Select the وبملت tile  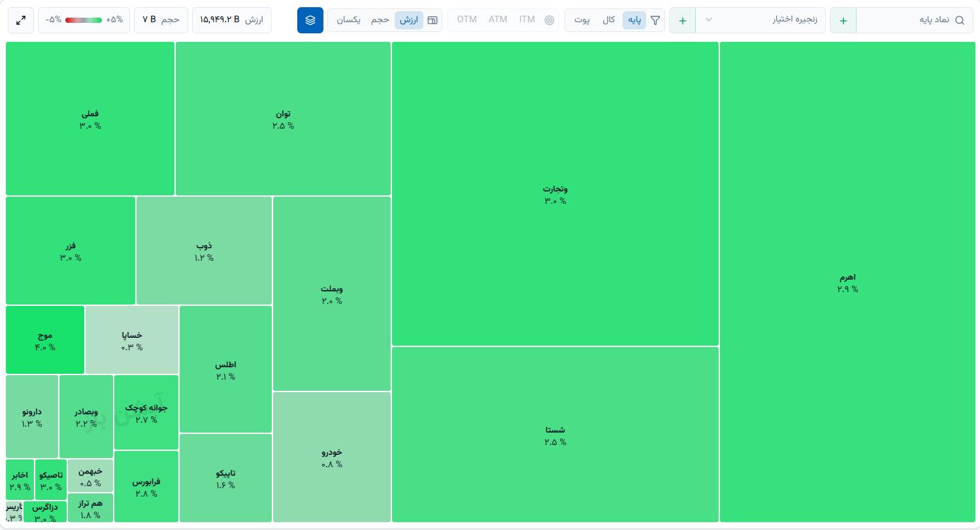332,293
